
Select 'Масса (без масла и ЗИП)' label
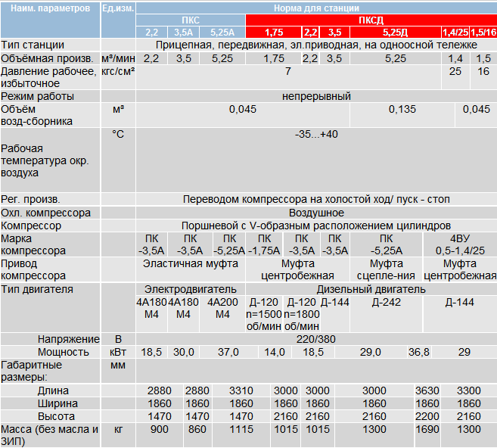[x=49, y=435]
